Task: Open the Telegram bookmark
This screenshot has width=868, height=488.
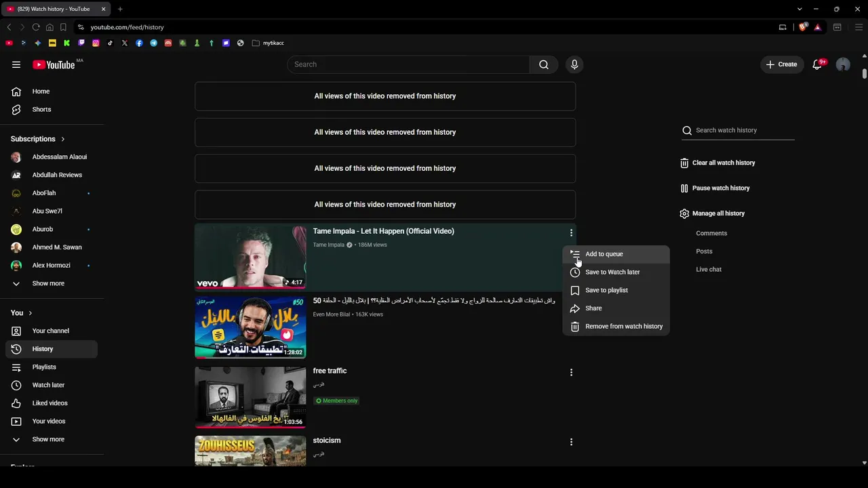Action: click(x=153, y=43)
